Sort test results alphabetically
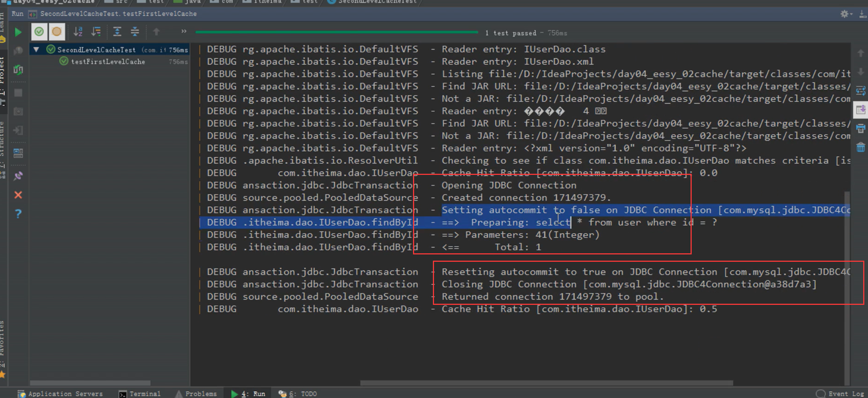This screenshot has height=398, width=868. coord(78,32)
